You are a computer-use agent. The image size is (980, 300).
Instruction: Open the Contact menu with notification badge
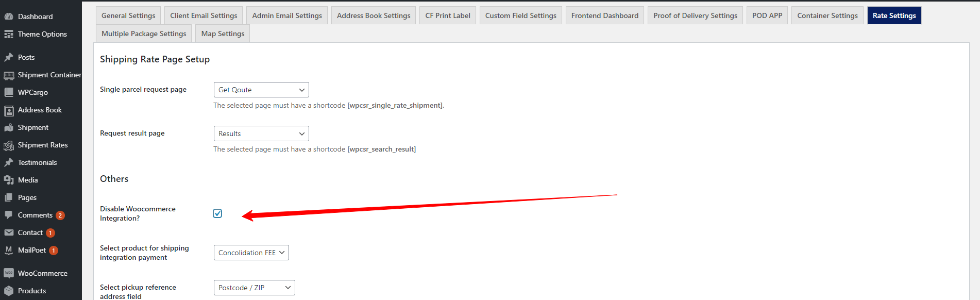[30, 232]
